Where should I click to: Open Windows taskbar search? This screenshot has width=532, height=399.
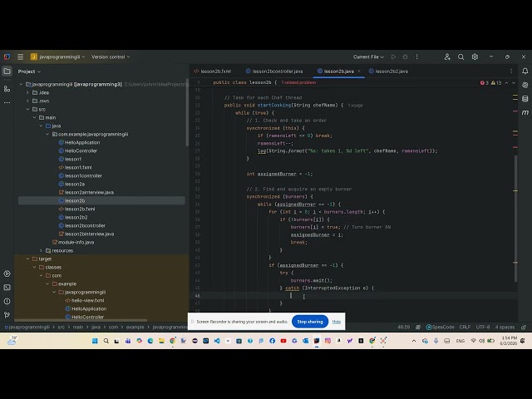106,341
